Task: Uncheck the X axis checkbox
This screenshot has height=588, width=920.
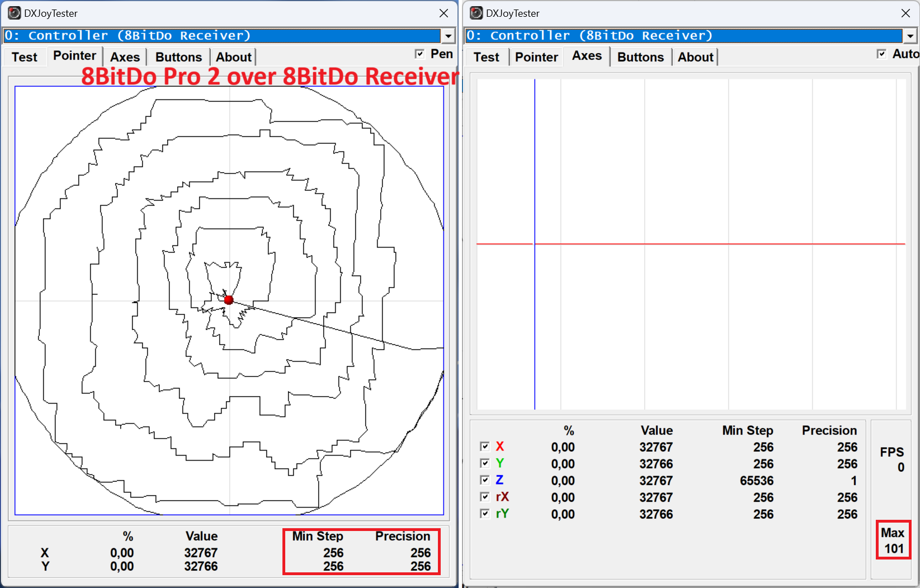Action: click(x=484, y=447)
